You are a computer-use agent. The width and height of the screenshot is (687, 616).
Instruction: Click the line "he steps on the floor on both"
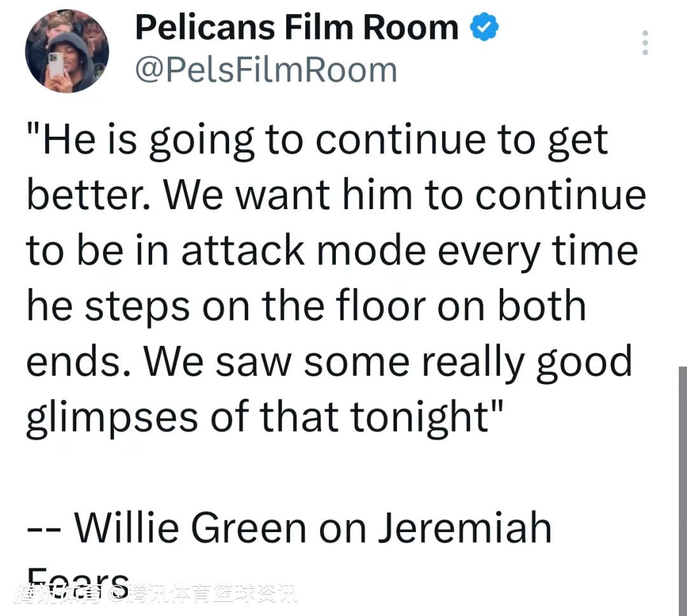pyautogui.click(x=305, y=306)
